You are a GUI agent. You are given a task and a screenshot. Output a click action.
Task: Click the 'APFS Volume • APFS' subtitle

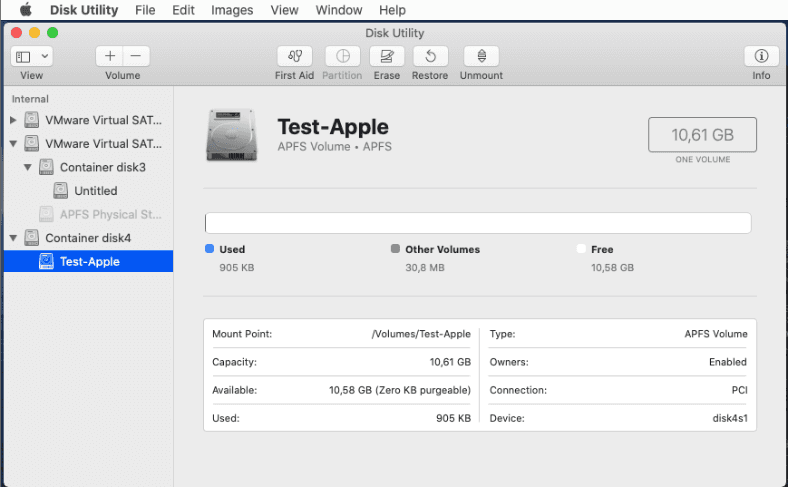pyautogui.click(x=335, y=147)
